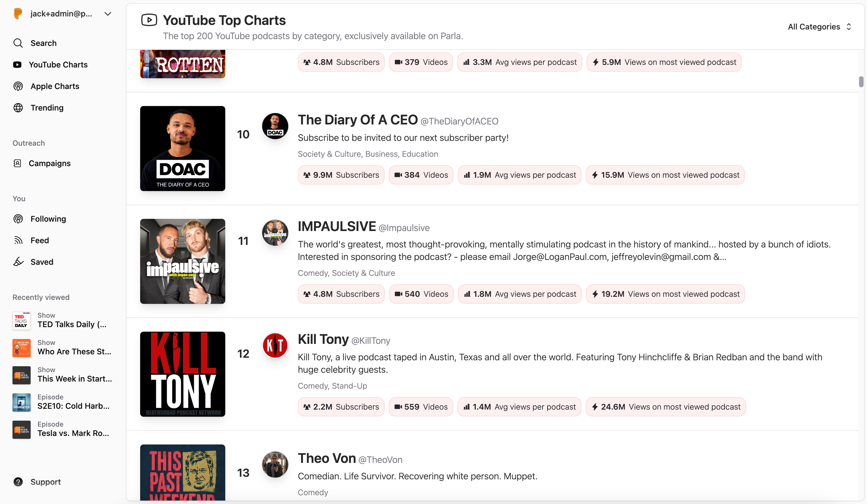This screenshot has width=867, height=504.
Task: Click the Trending globe icon
Action: coord(18,108)
